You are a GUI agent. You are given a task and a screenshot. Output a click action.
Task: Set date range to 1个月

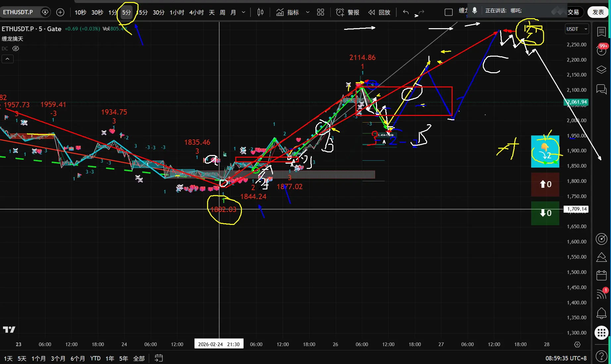(x=38, y=358)
